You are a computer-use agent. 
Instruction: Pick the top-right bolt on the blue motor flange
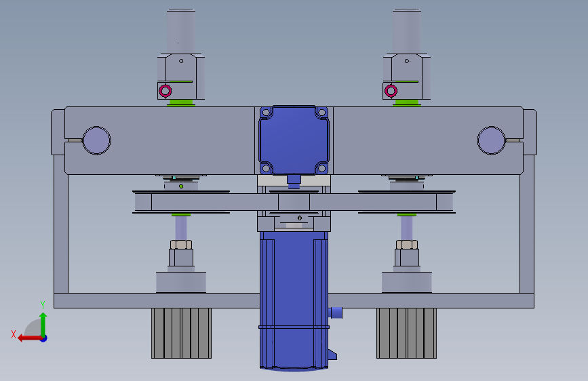(x=321, y=113)
